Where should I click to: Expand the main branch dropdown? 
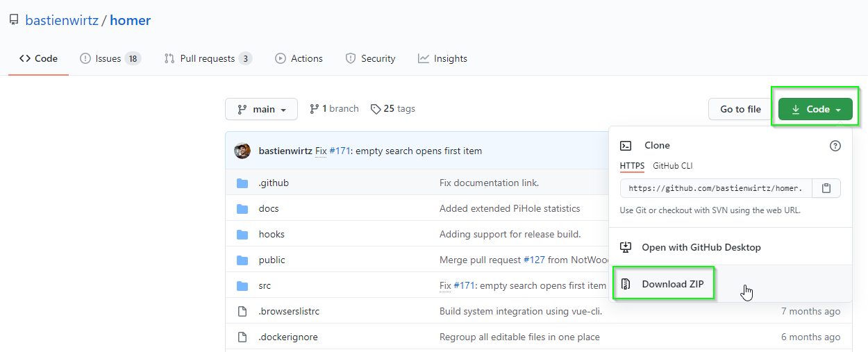tap(261, 109)
